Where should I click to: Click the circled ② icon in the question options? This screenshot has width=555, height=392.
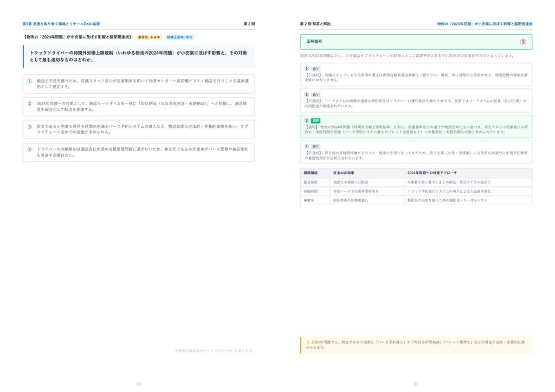pos(30,103)
